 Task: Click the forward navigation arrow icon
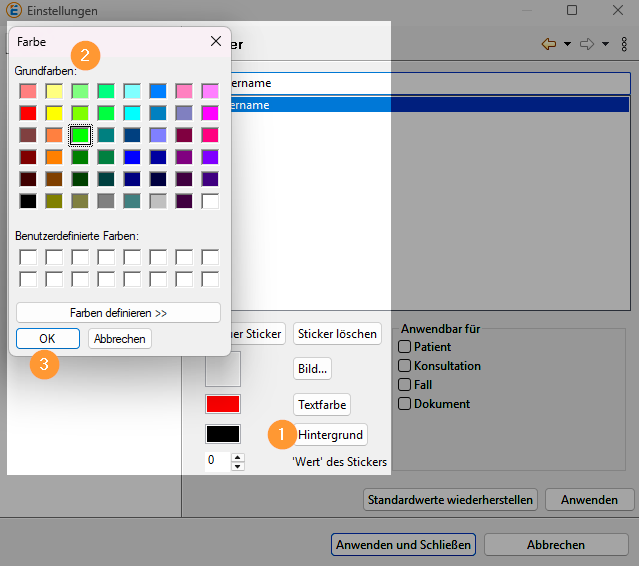587,44
